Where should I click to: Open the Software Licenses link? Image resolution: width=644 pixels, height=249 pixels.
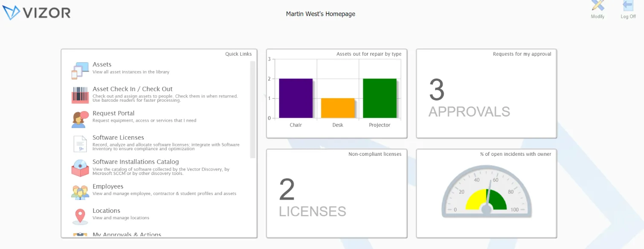[x=118, y=137]
